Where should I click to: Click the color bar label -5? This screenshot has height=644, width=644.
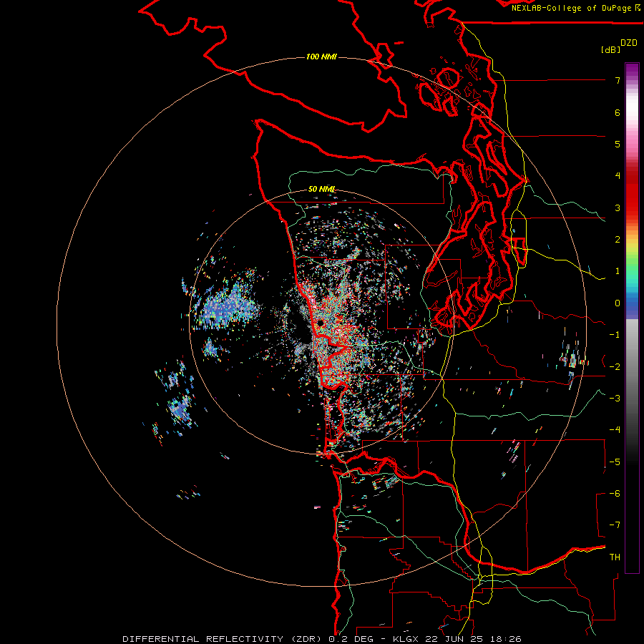pyautogui.click(x=615, y=462)
